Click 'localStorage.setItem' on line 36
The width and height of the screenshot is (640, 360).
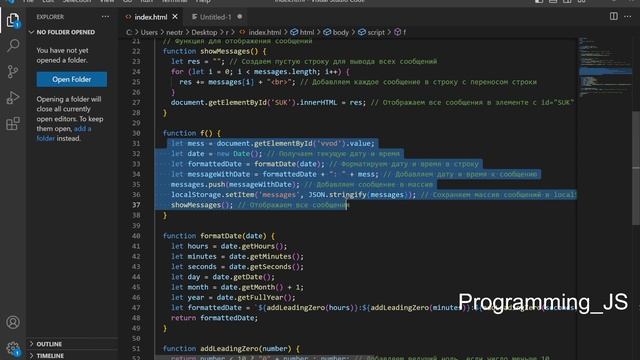[212, 195]
